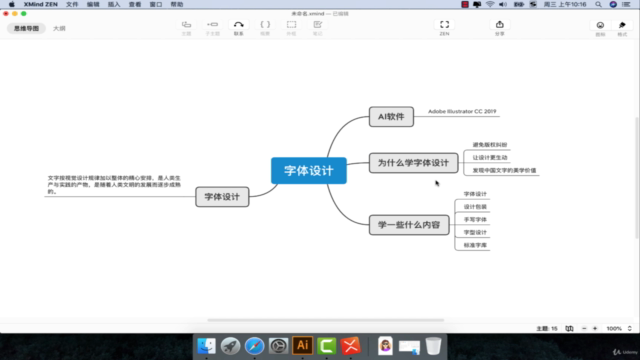Screen dimensions: 640x360
Task: Select the blue central topic 字体设计
Action: pos(309,171)
